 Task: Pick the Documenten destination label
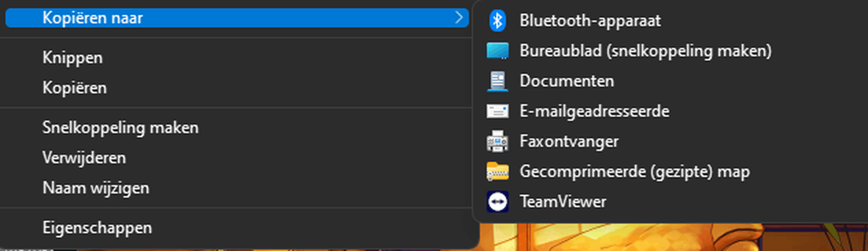pyautogui.click(x=567, y=81)
